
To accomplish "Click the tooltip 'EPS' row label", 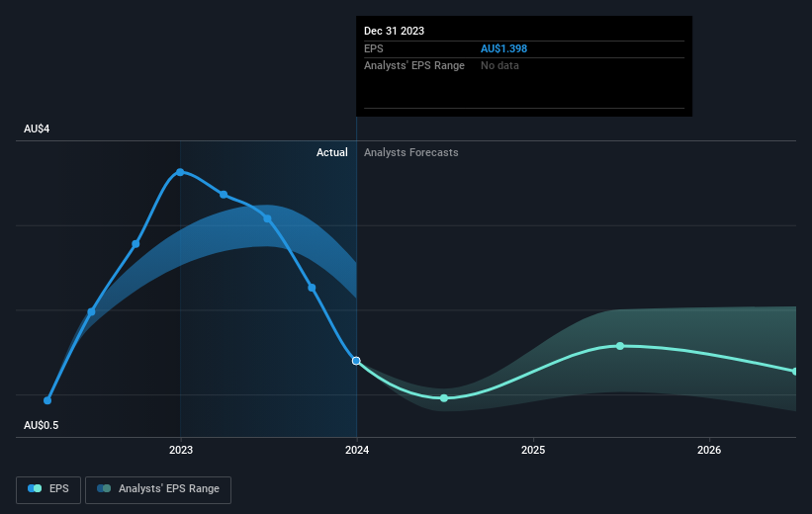I will pos(374,48).
